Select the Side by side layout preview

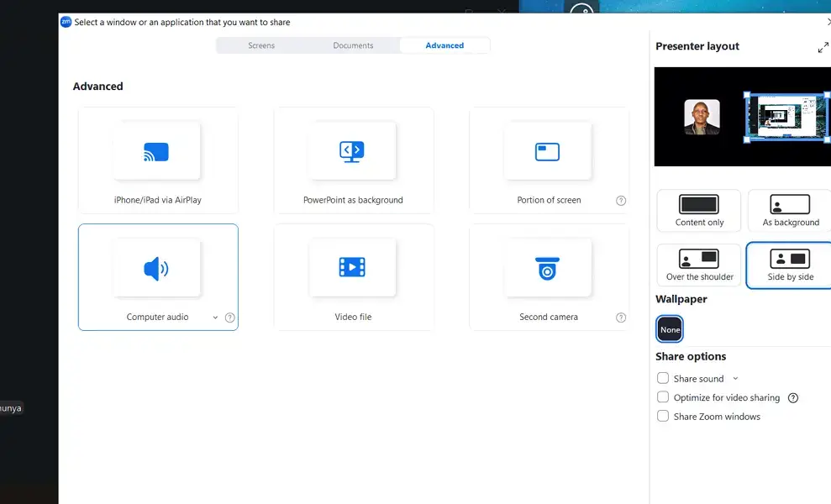click(788, 265)
